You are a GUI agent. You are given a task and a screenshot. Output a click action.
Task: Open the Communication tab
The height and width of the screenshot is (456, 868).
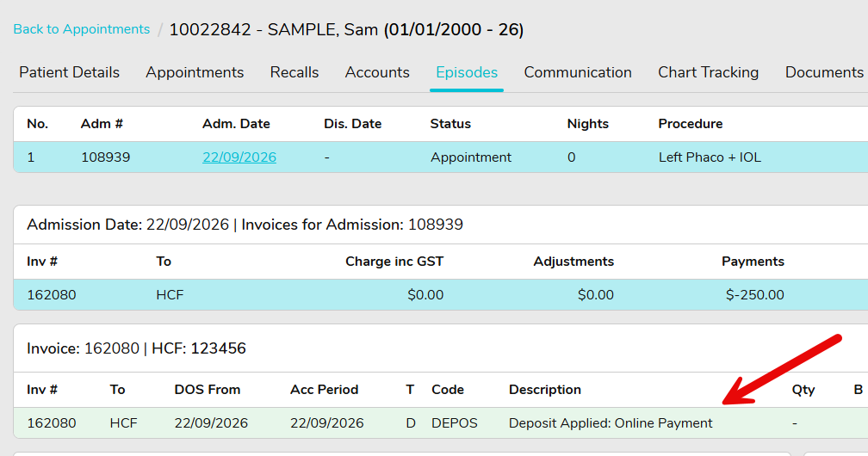578,72
